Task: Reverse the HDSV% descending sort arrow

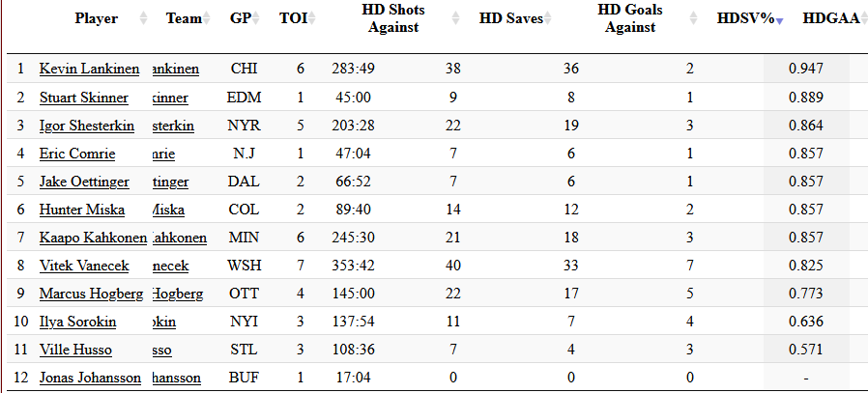Action: 780,19
